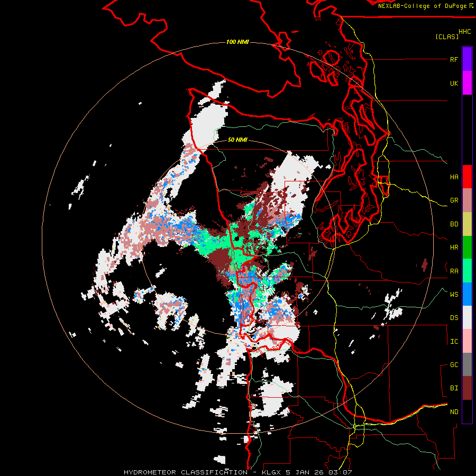Click the IC light pink legend swatch
Screen dimensions: 476x476
[467, 341]
